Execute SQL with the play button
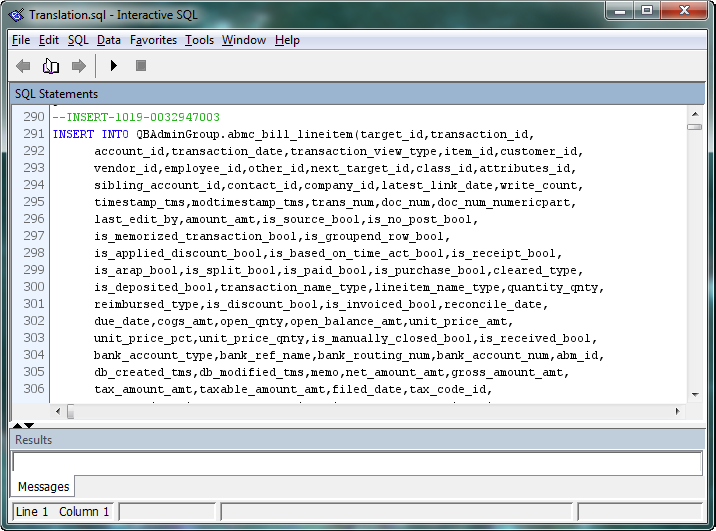Image resolution: width=716 pixels, height=531 pixels. coord(114,66)
